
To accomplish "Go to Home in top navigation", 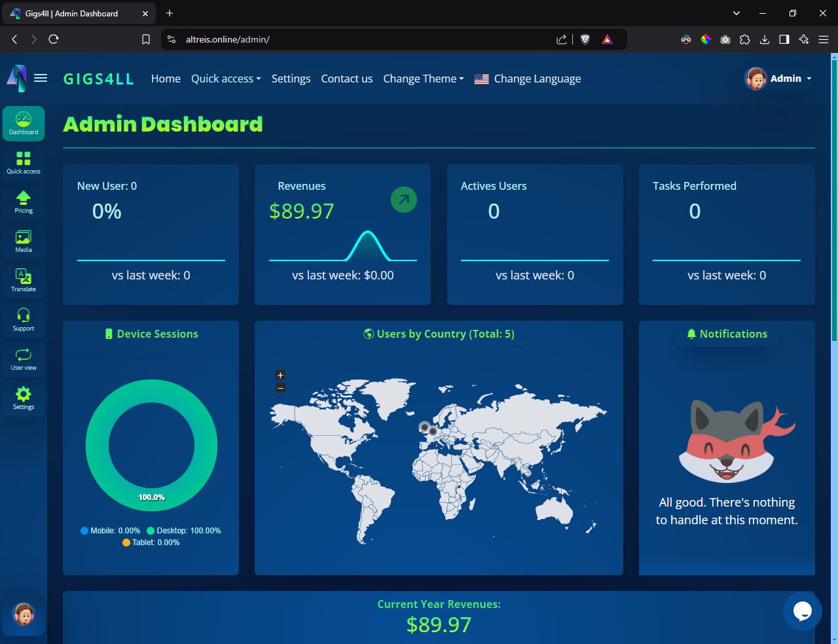I will click(166, 79).
